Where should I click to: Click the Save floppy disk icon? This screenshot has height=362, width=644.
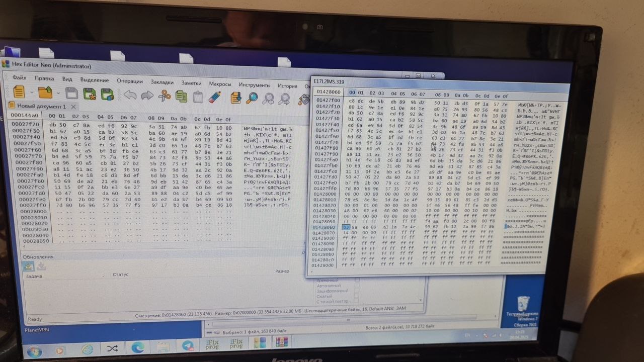(72, 94)
